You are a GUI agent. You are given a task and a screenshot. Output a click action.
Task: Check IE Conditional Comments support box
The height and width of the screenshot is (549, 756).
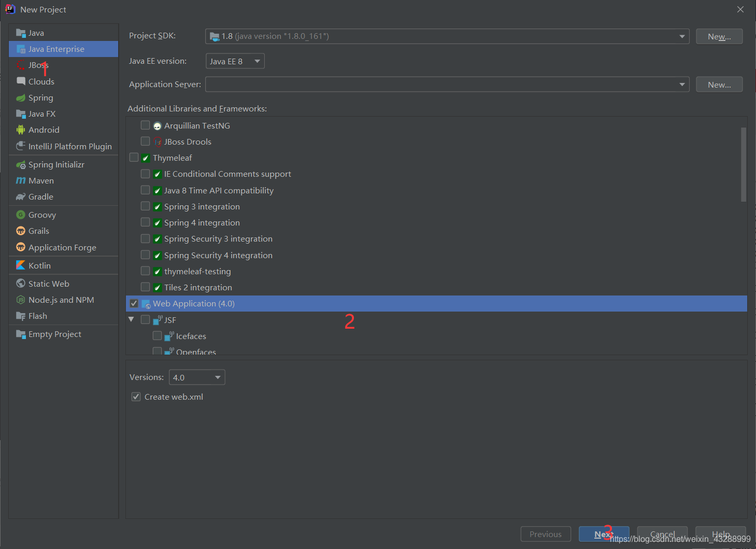click(145, 174)
